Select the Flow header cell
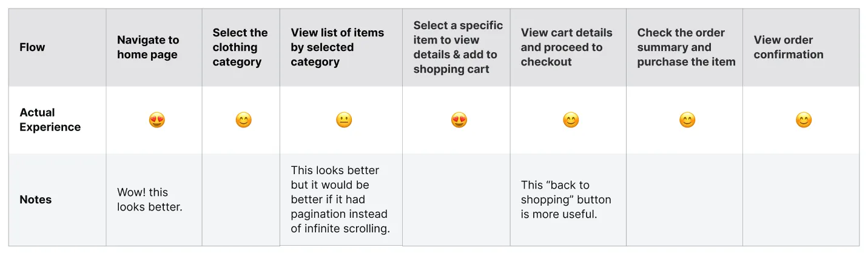Image resolution: width=868 pixels, height=253 pixels. pyautogui.click(x=32, y=47)
